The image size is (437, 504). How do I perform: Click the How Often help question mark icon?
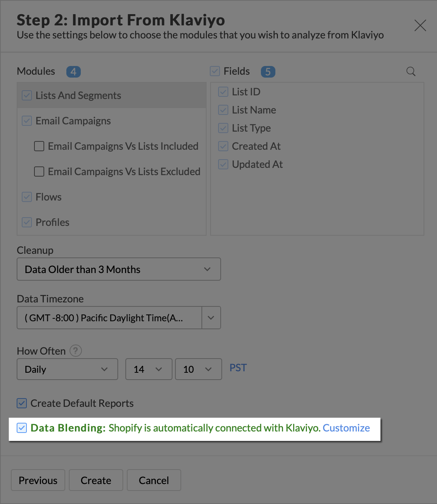[75, 351]
